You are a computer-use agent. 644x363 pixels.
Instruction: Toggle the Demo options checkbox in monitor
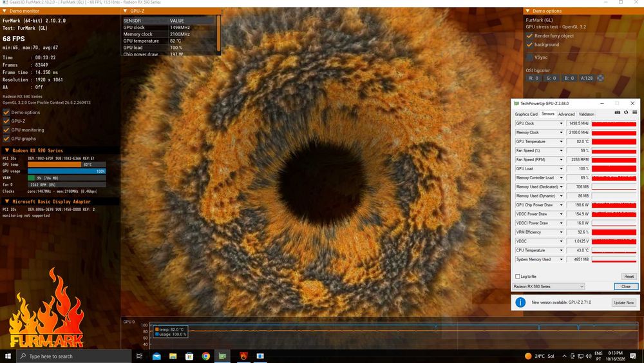[x=6, y=112]
